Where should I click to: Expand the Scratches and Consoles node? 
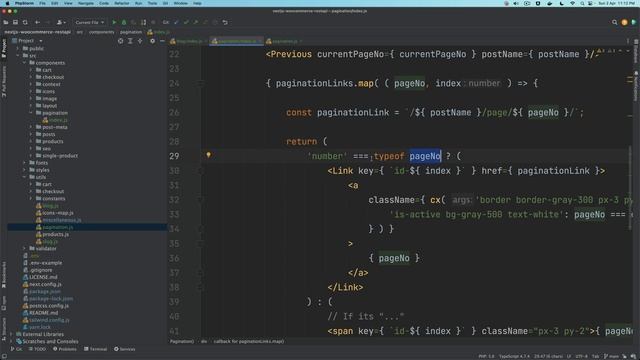click(11, 341)
